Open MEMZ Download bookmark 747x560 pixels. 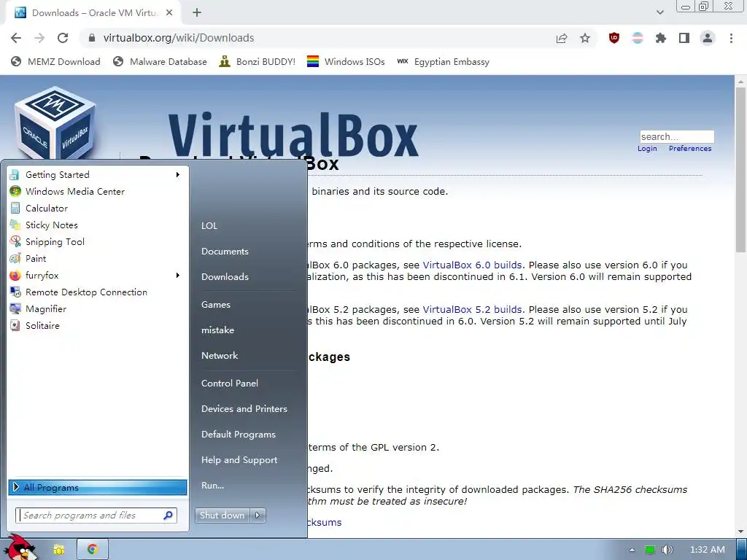coord(55,62)
